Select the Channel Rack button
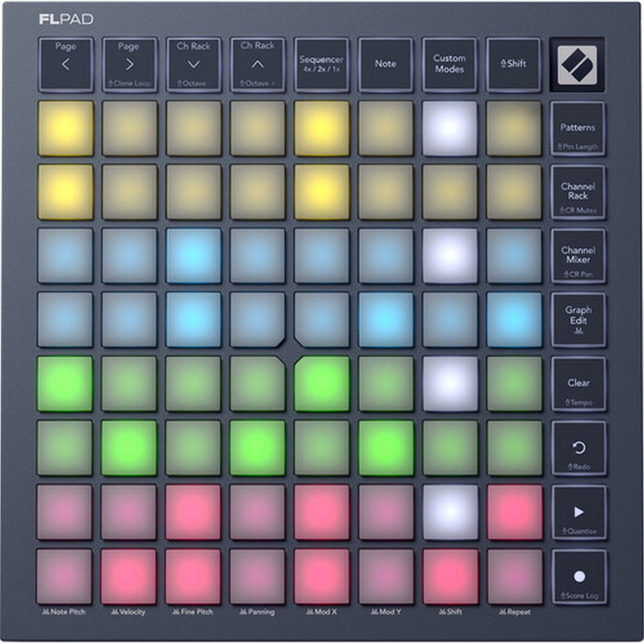The image size is (644, 644). 578,192
